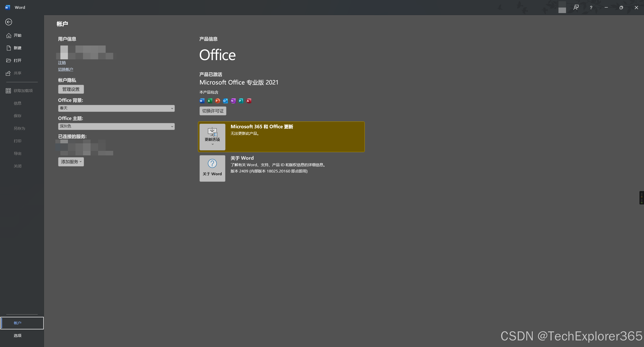Click the 切换许可证 button
The image size is (644, 347).
(x=213, y=111)
